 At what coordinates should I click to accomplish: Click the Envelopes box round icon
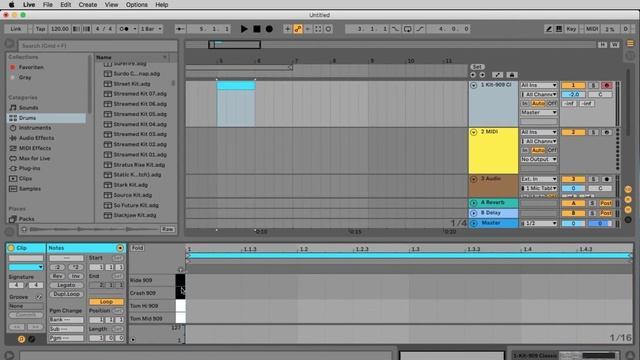31,339
